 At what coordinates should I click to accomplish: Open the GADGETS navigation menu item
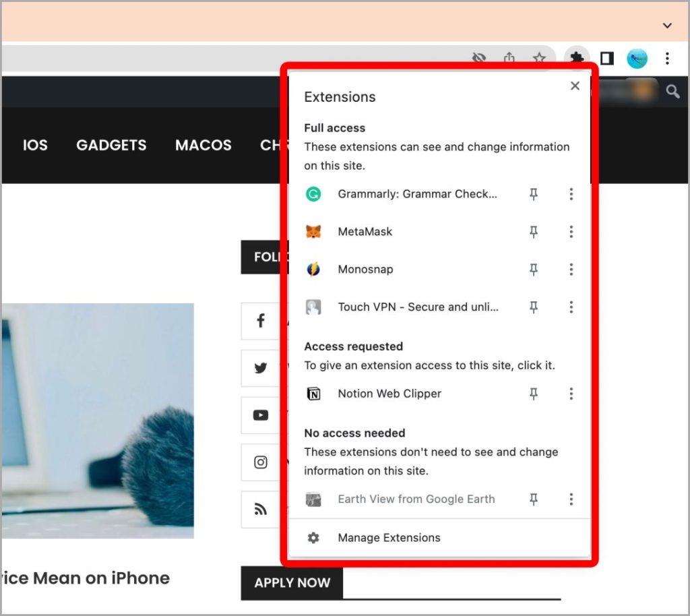[111, 145]
